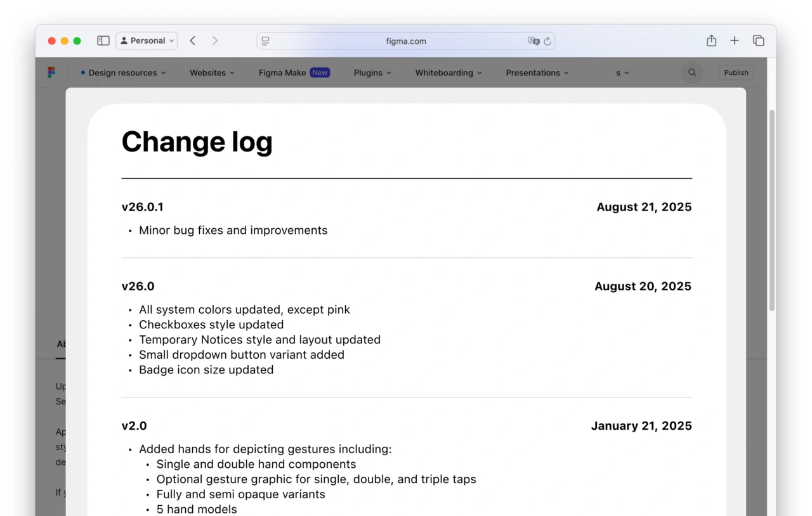Screen dimensions: 812x516
Task: Select Figma Make from the navigation
Action: coord(282,72)
